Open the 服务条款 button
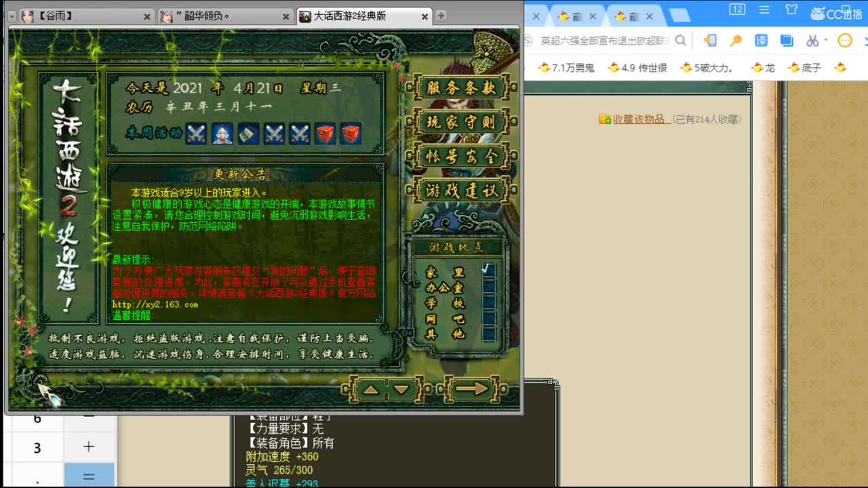 (461, 87)
